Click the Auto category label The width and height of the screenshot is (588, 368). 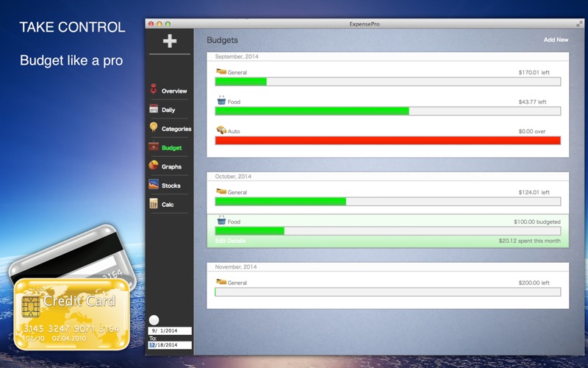coord(234,132)
